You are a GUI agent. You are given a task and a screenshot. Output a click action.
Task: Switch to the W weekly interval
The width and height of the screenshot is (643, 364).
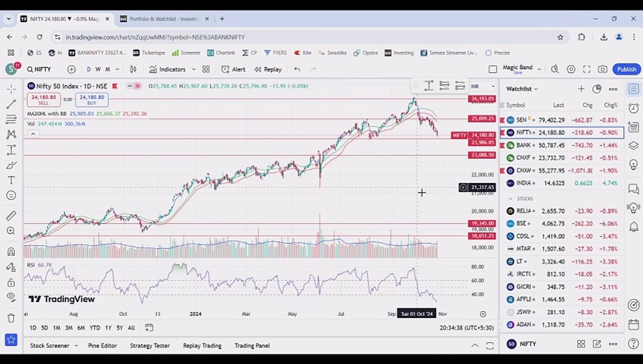pos(98,69)
